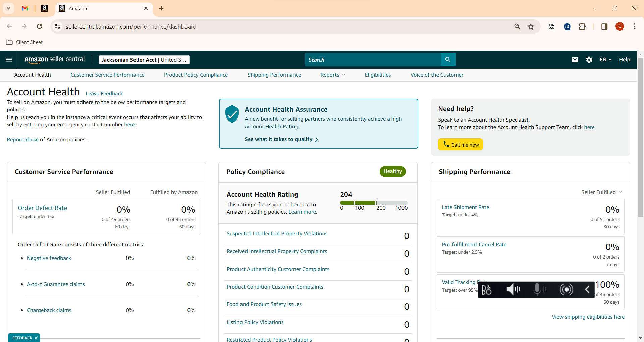The width and height of the screenshot is (644, 342).
Task: Open Suspected Intellectual Property Violations
Action: [277, 234]
